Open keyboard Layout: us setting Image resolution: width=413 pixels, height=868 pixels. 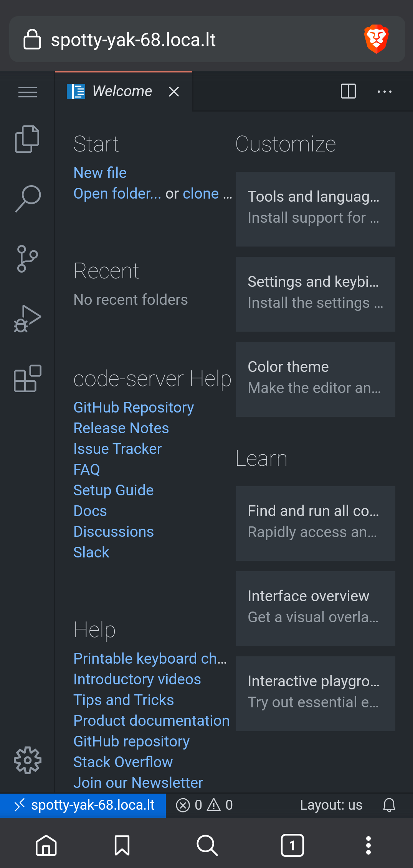tap(331, 805)
